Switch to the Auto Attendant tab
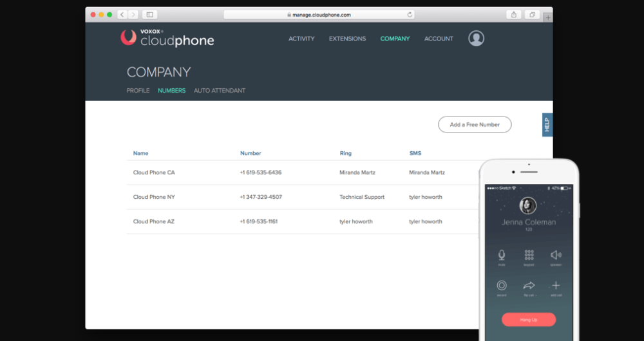644x341 pixels. [220, 91]
